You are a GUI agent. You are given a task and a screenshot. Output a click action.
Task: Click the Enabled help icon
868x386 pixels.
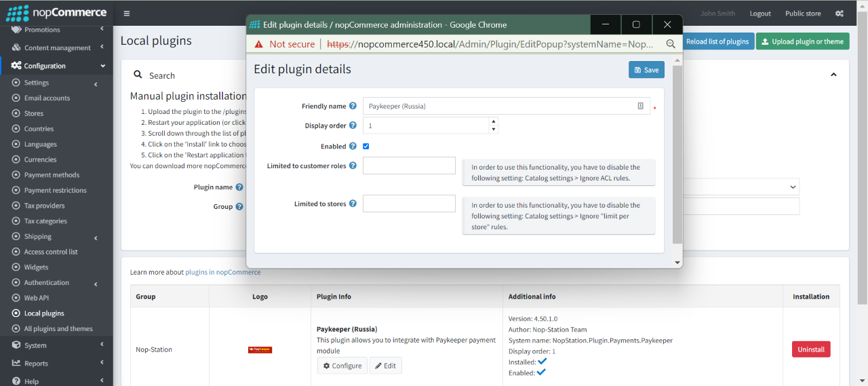pyautogui.click(x=353, y=146)
